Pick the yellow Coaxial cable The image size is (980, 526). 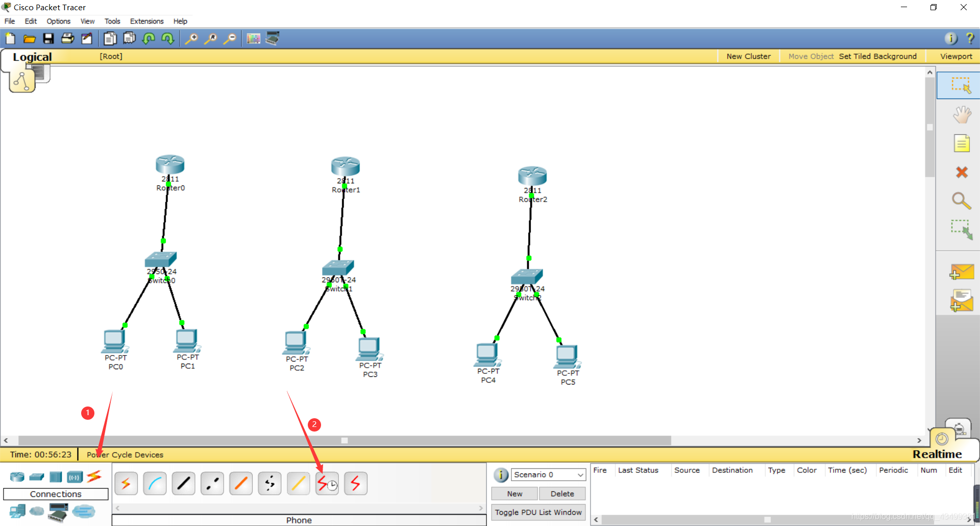(298, 484)
